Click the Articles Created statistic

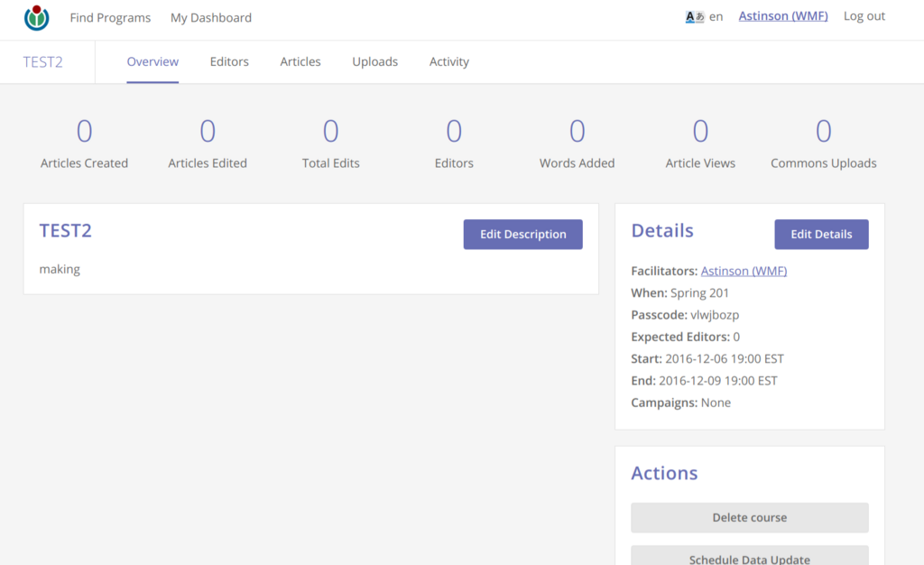click(84, 144)
